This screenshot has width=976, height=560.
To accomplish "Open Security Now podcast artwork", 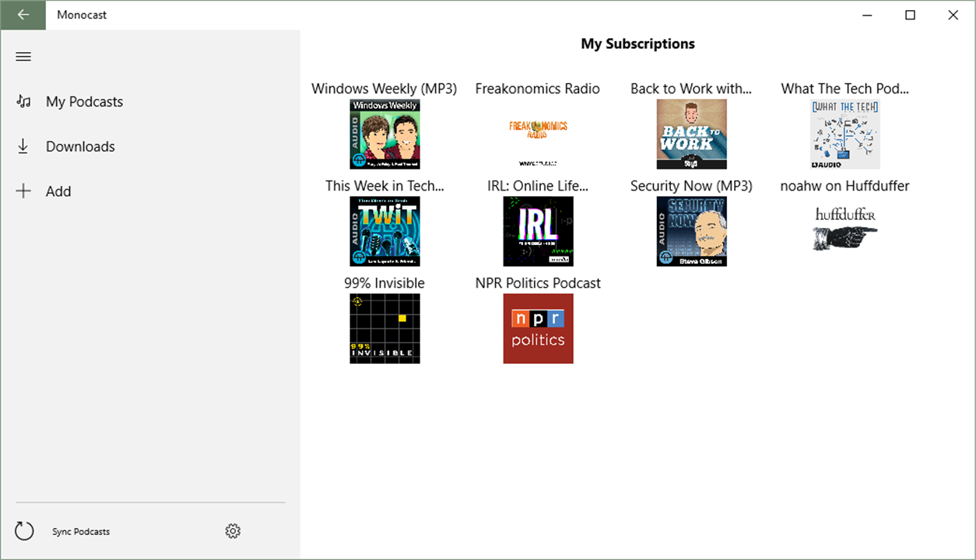I will click(x=691, y=231).
